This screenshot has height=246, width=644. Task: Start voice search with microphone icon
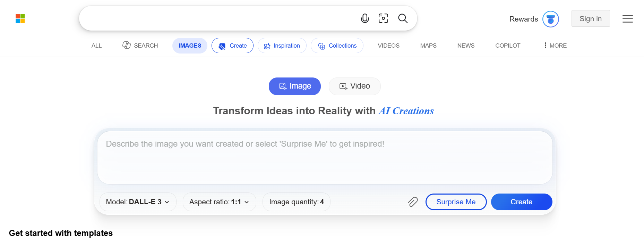pos(365,18)
